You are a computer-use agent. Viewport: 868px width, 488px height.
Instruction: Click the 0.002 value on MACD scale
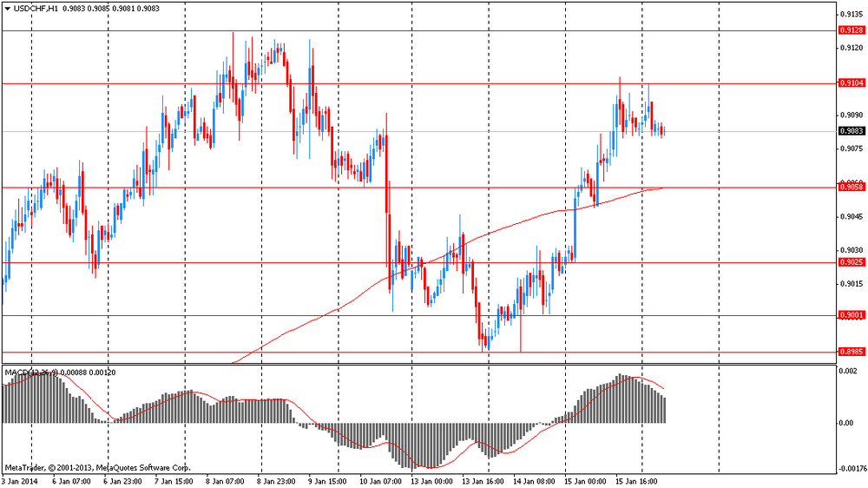coord(847,372)
